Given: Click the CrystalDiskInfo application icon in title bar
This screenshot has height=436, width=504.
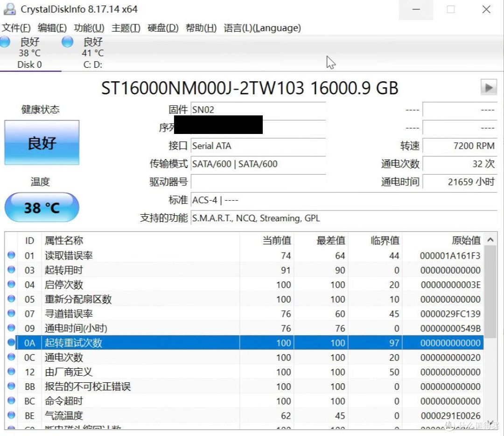Looking at the screenshot, I should tap(10, 9).
